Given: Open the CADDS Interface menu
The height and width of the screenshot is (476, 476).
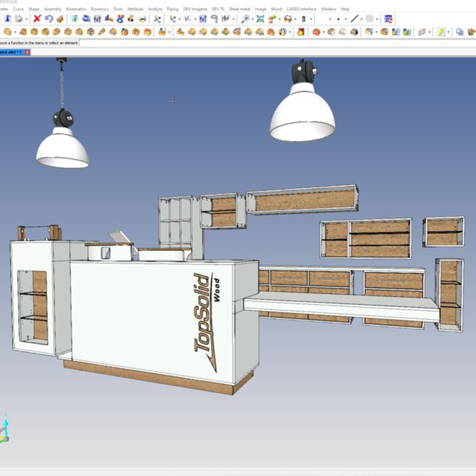Looking at the screenshot, I should click(x=302, y=9).
